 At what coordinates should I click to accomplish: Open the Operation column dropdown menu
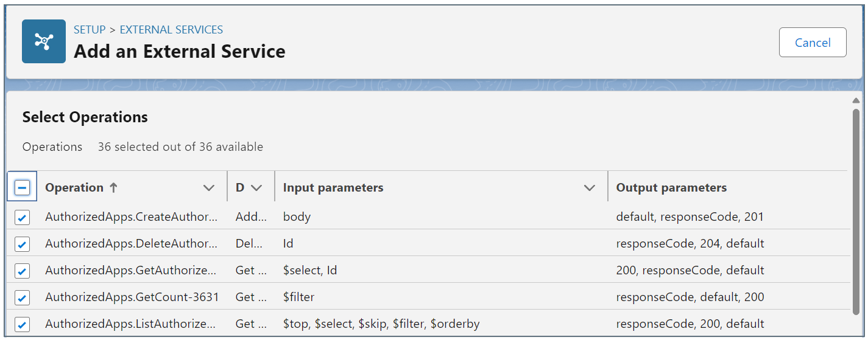pos(209,188)
